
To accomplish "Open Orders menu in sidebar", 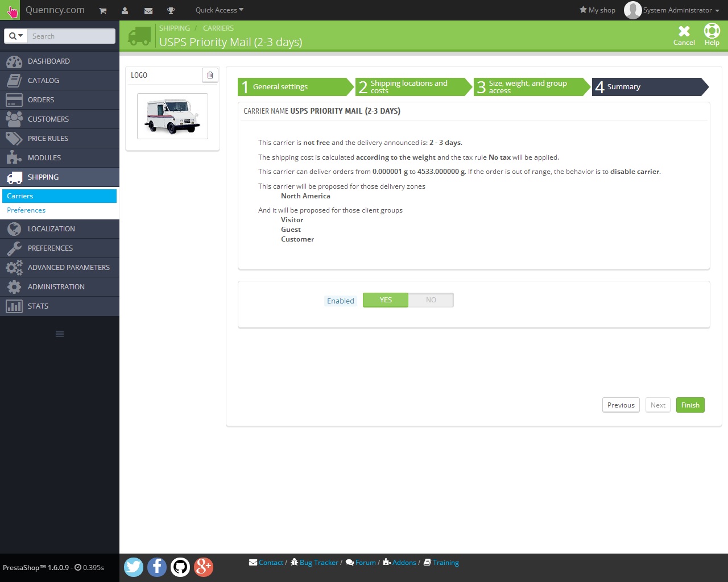I will 60,100.
